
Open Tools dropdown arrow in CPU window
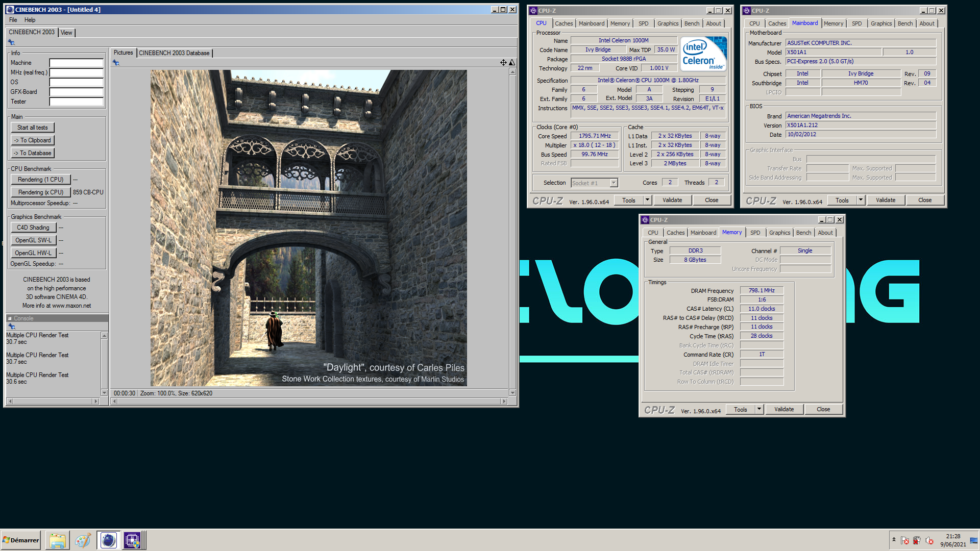tap(647, 200)
